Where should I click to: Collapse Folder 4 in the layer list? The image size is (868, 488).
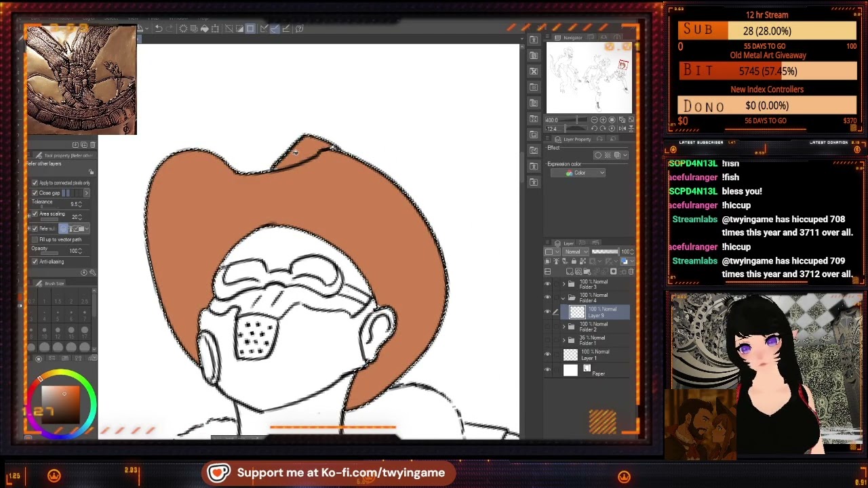(564, 298)
